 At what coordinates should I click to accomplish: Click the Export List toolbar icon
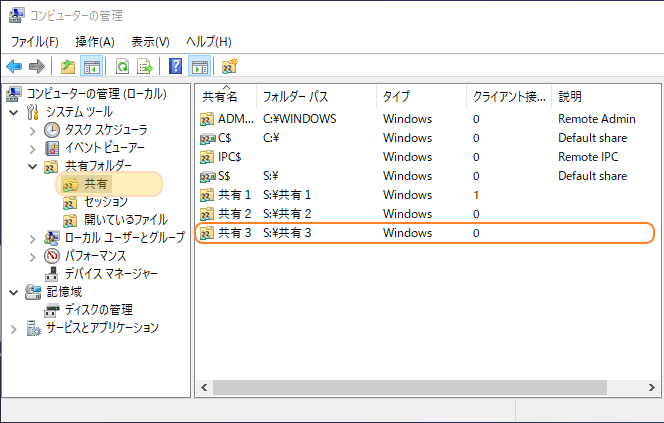pyautogui.click(x=145, y=66)
